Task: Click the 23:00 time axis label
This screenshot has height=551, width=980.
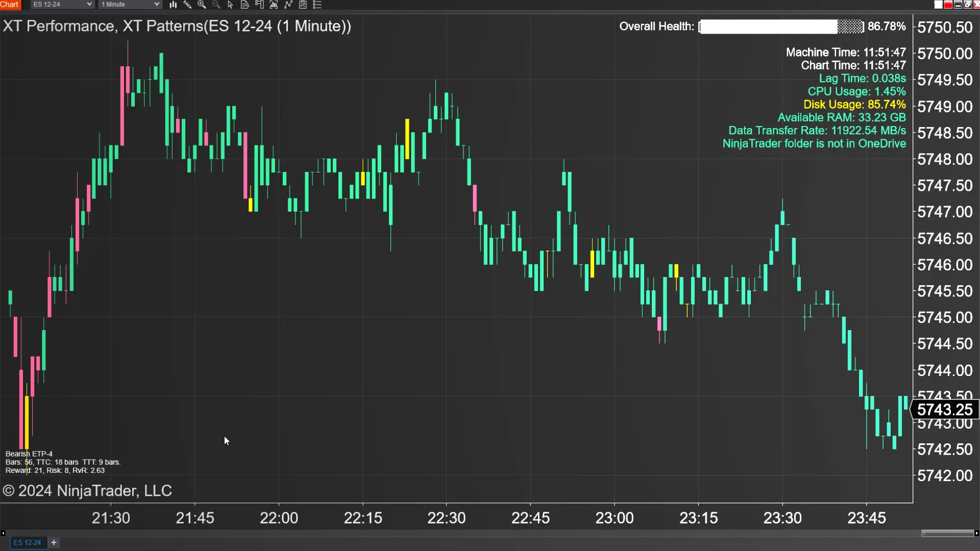Action: [615, 518]
